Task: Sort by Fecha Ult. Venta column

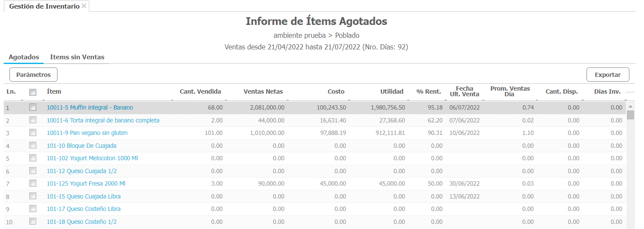Action: click(464, 92)
